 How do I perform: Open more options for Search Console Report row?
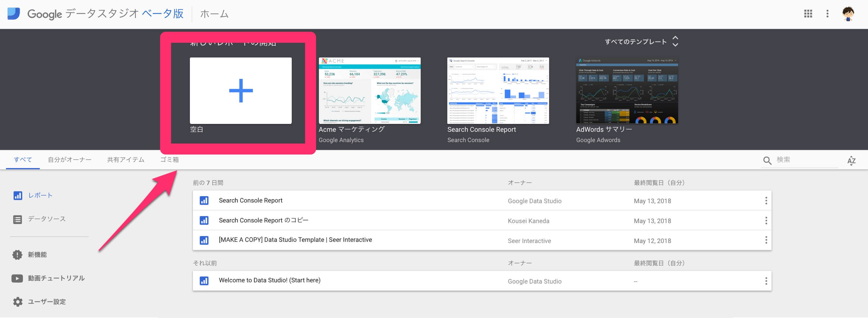click(766, 201)
